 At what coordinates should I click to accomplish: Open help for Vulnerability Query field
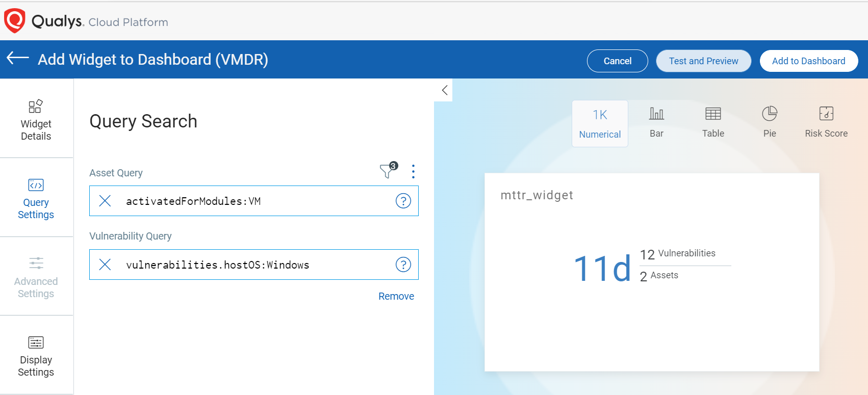403,265
